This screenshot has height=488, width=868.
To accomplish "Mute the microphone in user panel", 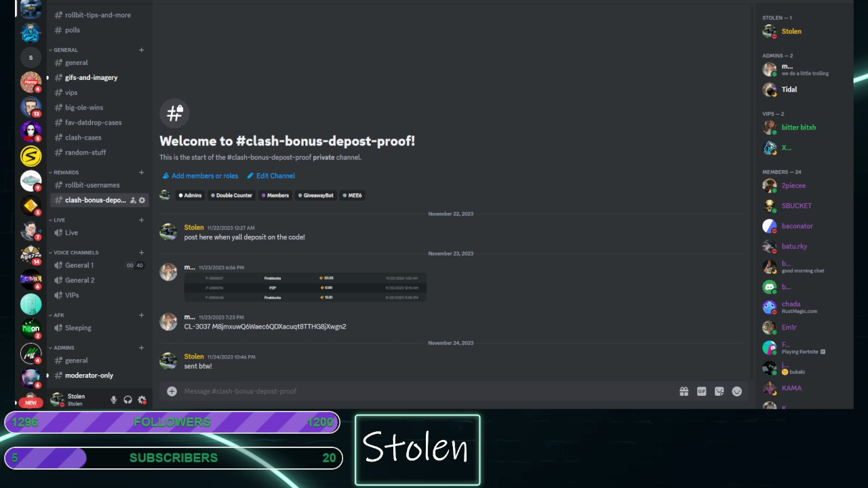I will (114, 400).
